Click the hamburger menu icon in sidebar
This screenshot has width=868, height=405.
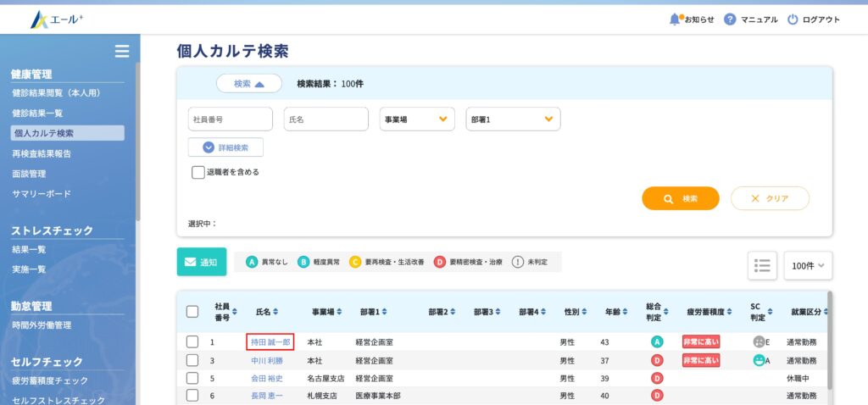122,51
